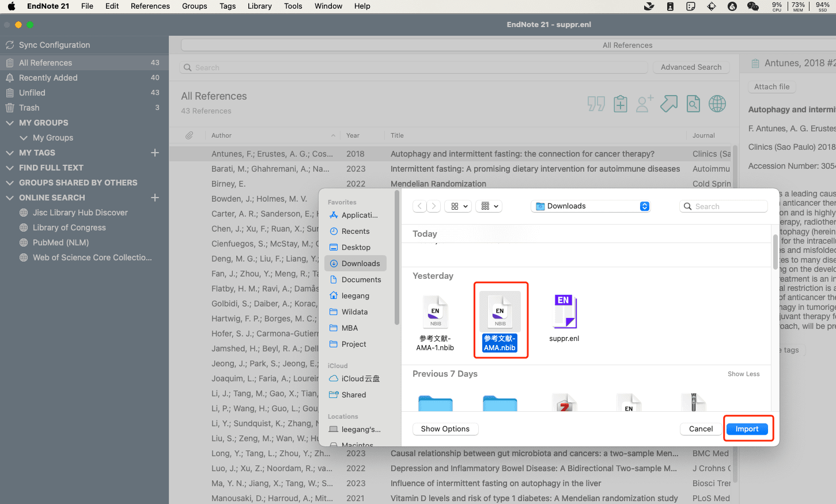Click the export arrow toolbar icon

coord(668,104)
